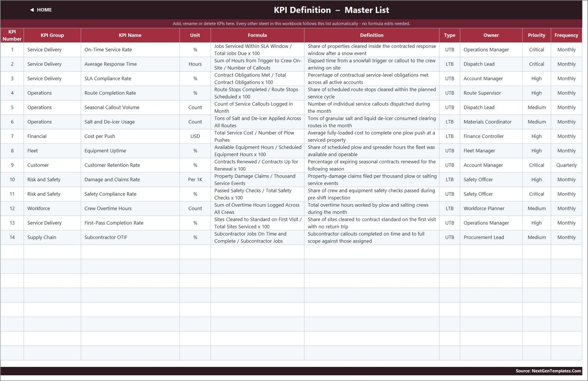Click the Route Supervisor owner cell
588x381 pixels.
click(491, 93)
